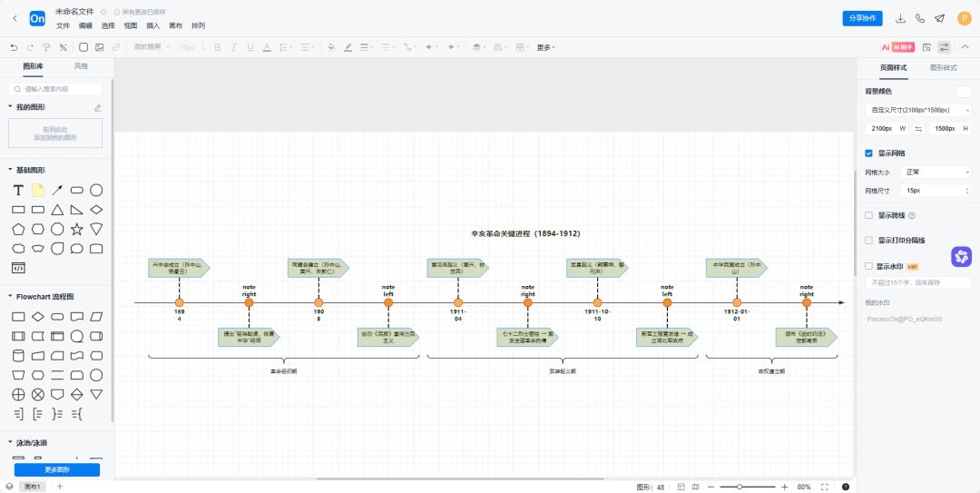The image size is (980, 493).
Task: Expand the 更多 toolbar dropdown
Action: [545, 47]
